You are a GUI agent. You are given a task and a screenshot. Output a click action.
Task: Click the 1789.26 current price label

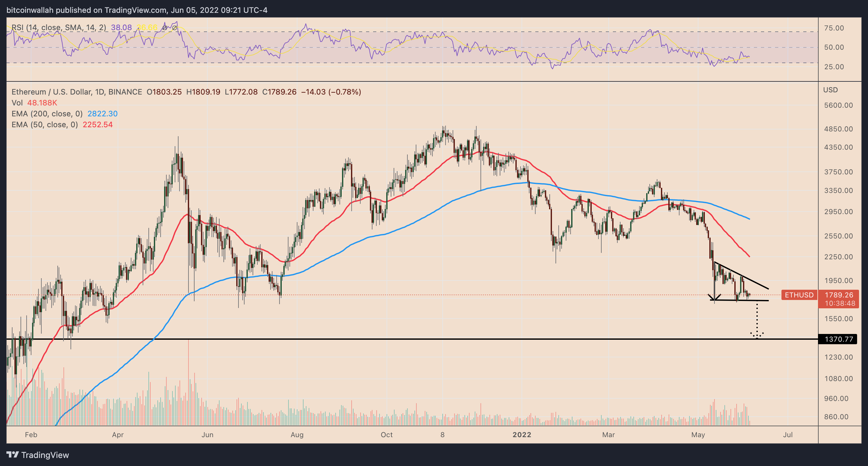(x=839, y=295)
